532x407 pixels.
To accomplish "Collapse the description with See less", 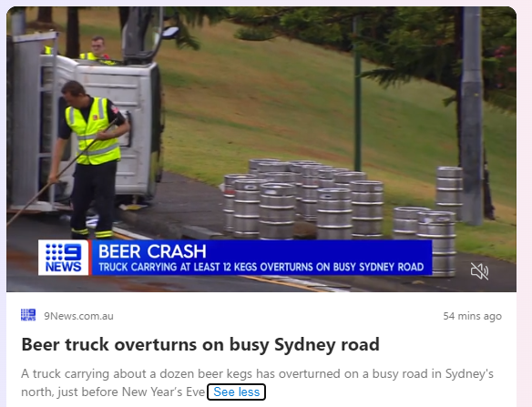I will point(237,392).
